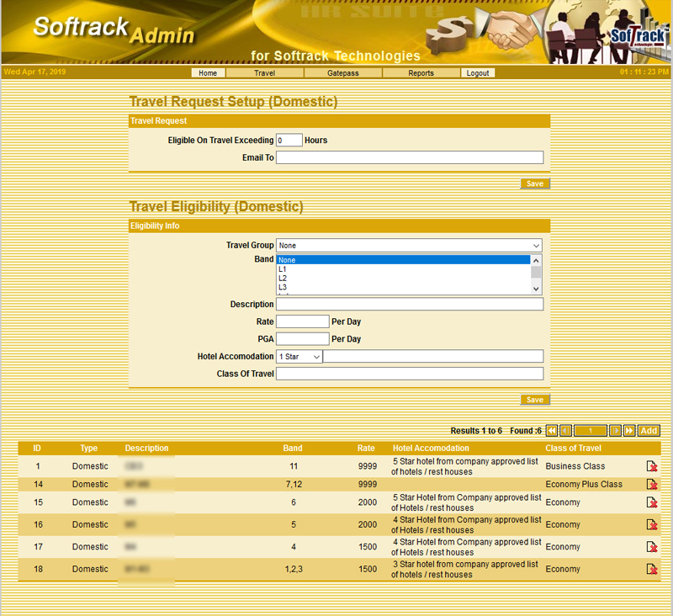Open the Reports menu
The image size is (673, 616).
pos(421,73)
